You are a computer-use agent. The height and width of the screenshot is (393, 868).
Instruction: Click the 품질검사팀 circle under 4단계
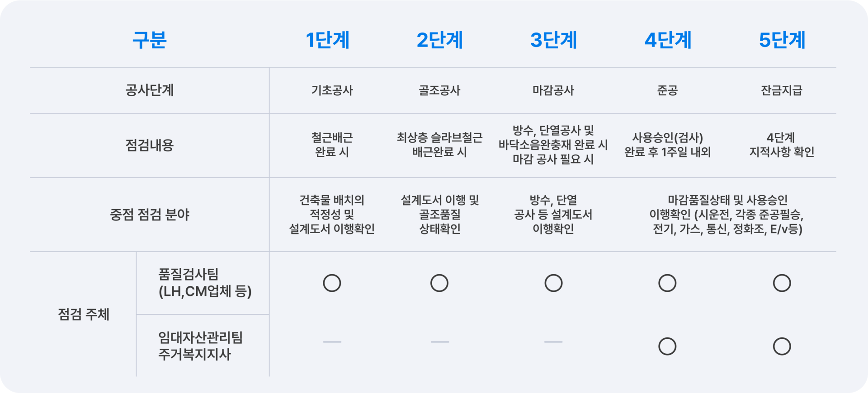[x=667, y=283]
